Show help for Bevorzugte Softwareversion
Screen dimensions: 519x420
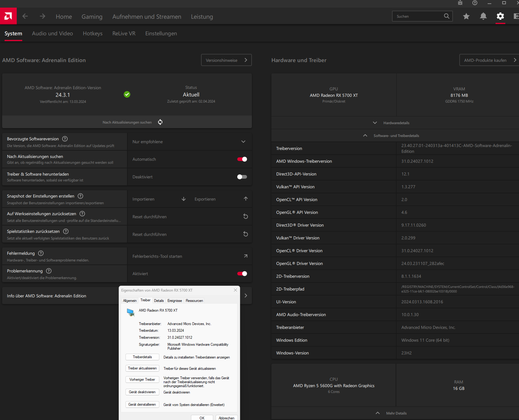65,139
